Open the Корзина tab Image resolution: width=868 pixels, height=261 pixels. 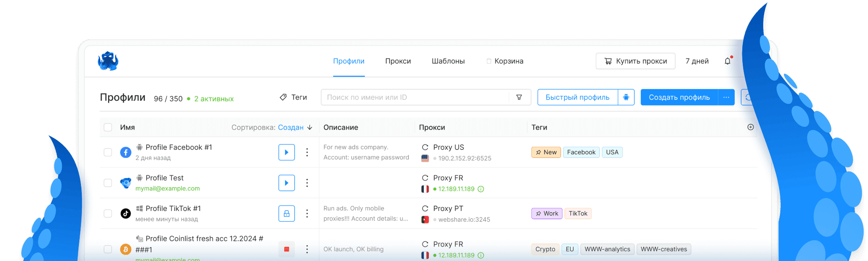[505, 61]
